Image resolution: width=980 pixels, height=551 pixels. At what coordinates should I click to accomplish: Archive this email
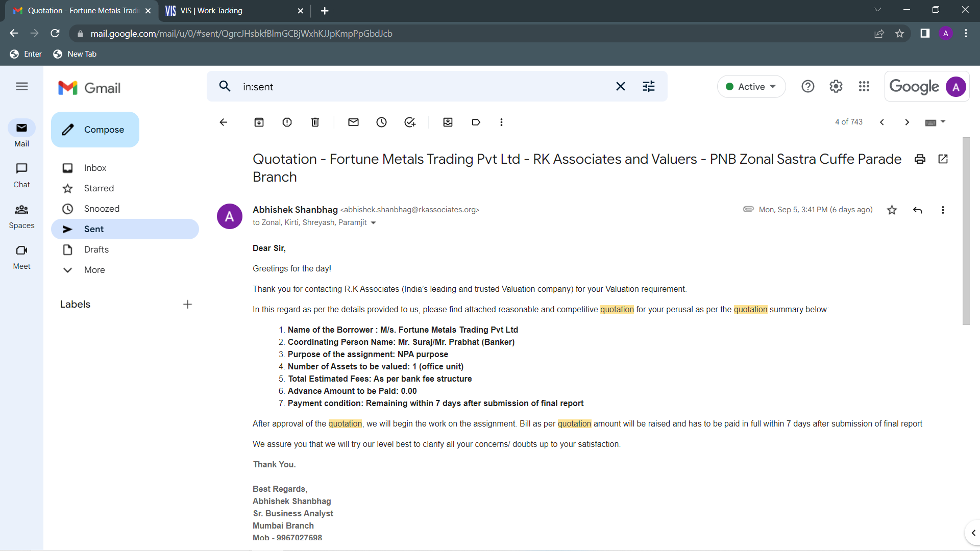[x=259, y=122]
